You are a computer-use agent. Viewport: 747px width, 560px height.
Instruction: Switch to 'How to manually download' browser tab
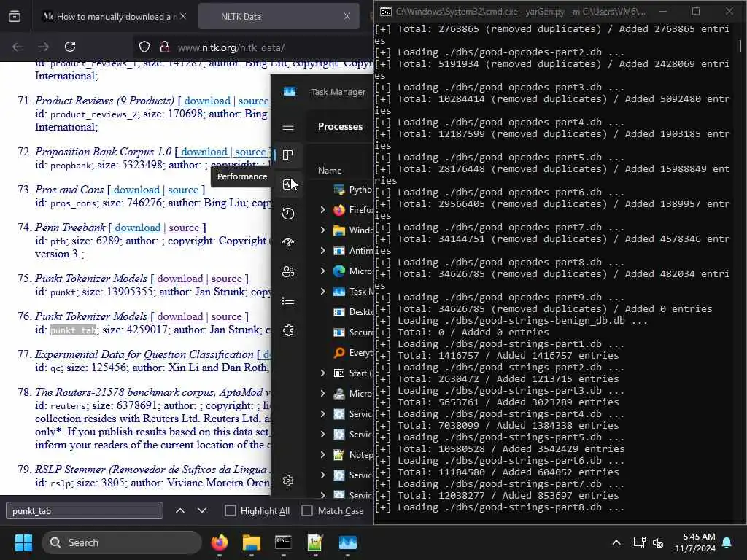115,16
